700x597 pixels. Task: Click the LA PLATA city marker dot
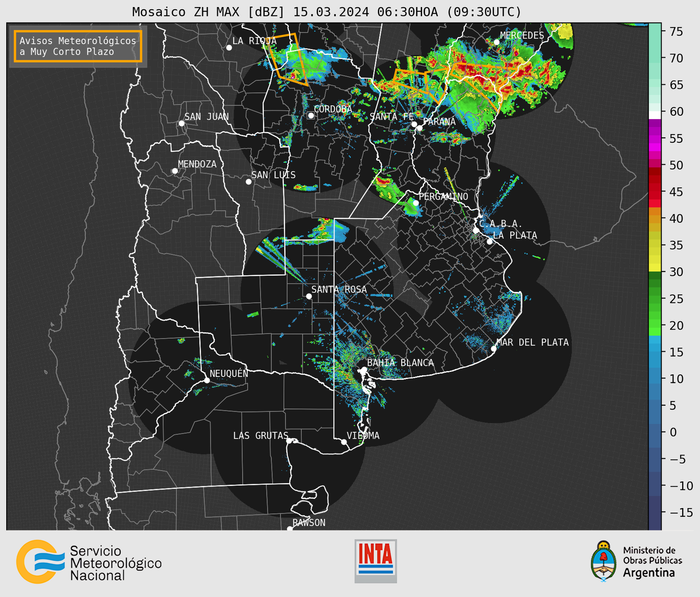pos(490,242)
